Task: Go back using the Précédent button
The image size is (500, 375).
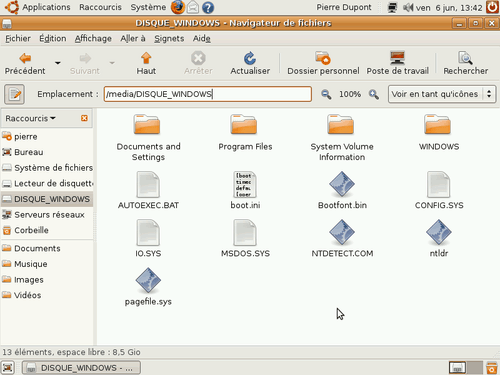Action: coord(25,63)
